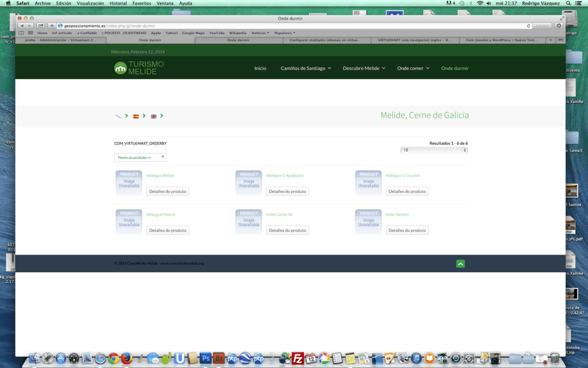
Task: Open Google Chrome from the dock
Action: coord(113,358)
